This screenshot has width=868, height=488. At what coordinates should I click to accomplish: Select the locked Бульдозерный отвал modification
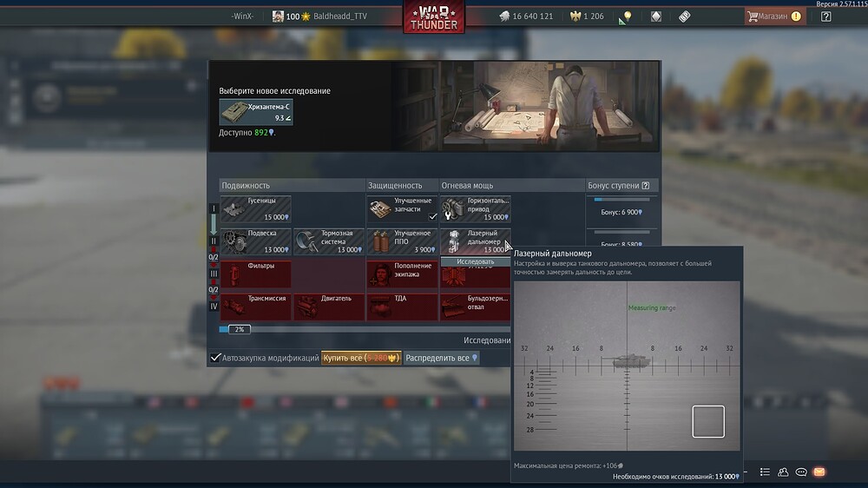(475, 307)
